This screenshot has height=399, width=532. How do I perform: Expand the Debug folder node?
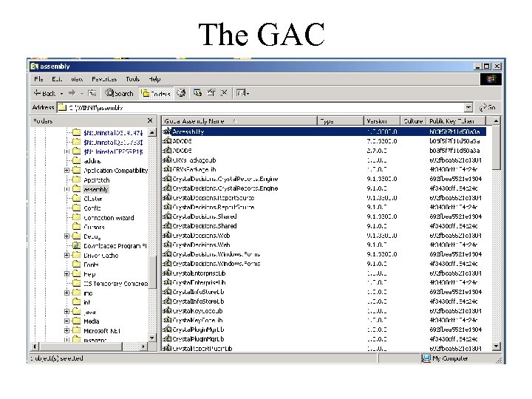click(66, 236)
